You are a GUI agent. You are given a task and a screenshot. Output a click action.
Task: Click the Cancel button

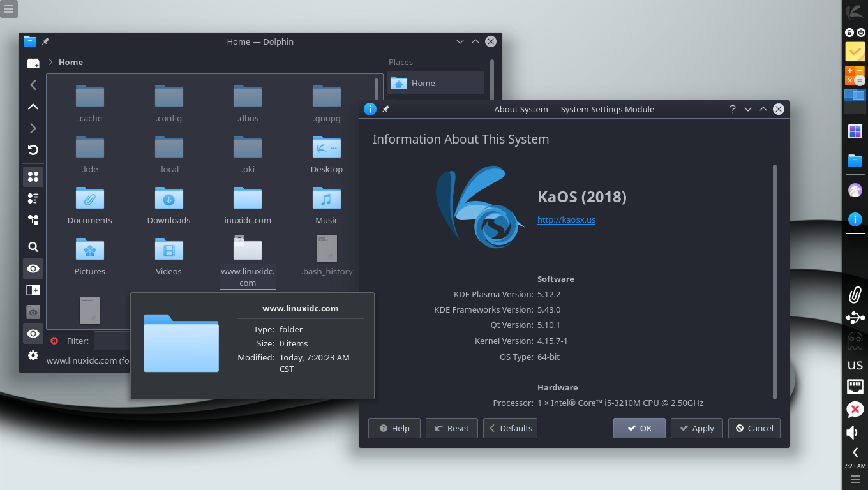point(754,428)
